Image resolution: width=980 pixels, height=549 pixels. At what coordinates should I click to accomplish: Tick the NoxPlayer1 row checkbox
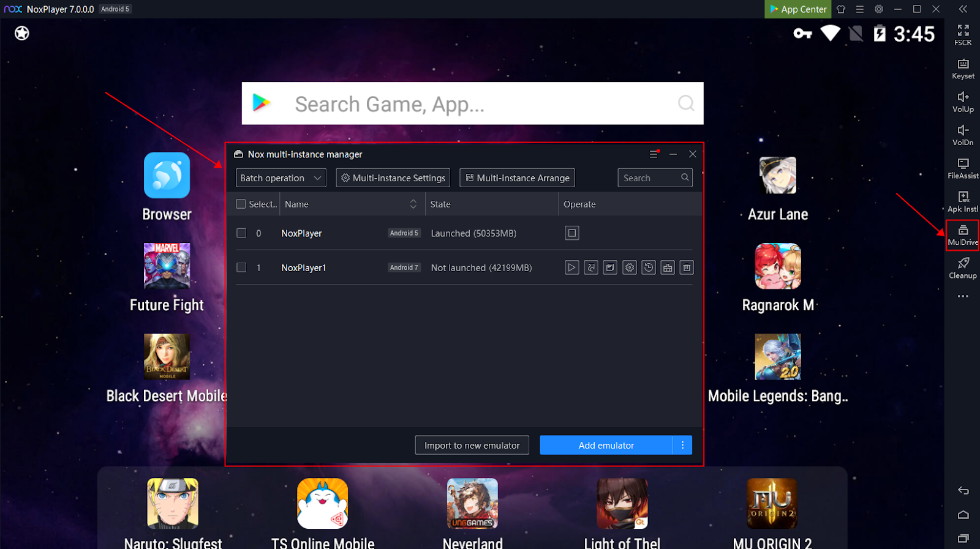(x=241, y=267)
